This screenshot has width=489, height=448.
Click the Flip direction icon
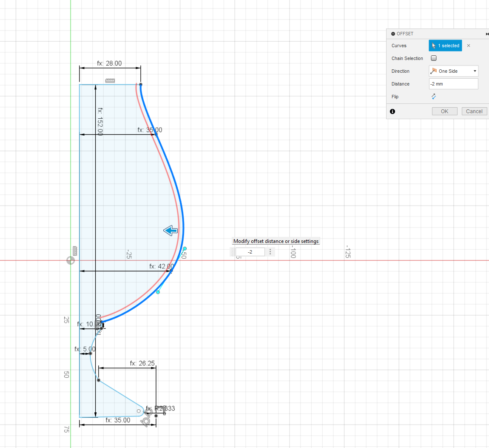click(x=433, y=97)
